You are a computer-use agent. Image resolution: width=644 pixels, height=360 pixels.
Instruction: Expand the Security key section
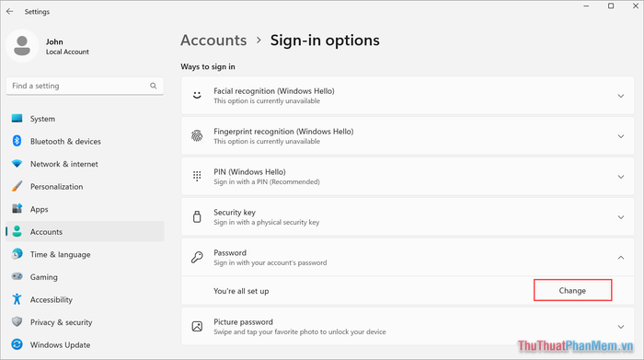coord(408,216)
